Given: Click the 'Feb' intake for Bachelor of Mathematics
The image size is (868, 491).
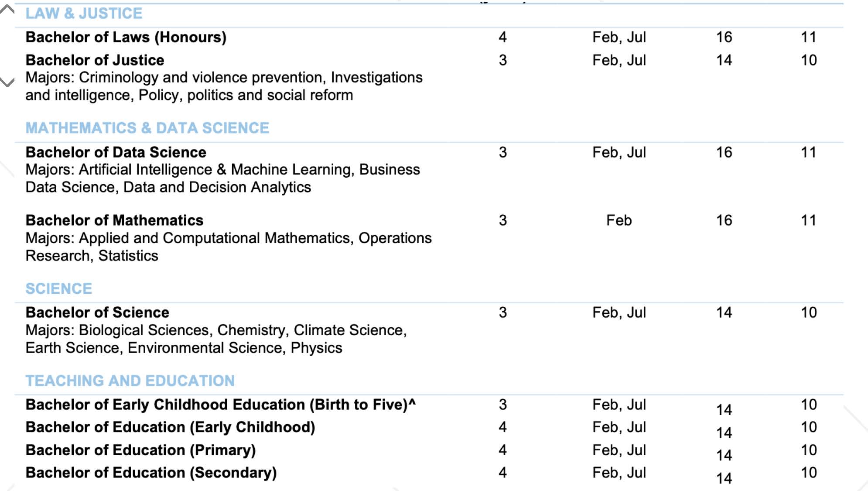Looking at the screenshot, I should (x=619, y=220).
